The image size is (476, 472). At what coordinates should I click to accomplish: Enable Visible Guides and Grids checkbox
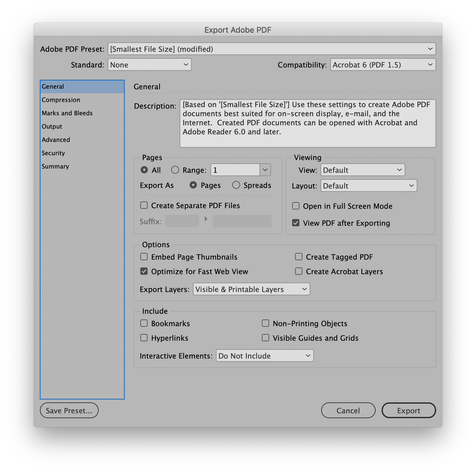pyautogui.click(x=266, y=338)
